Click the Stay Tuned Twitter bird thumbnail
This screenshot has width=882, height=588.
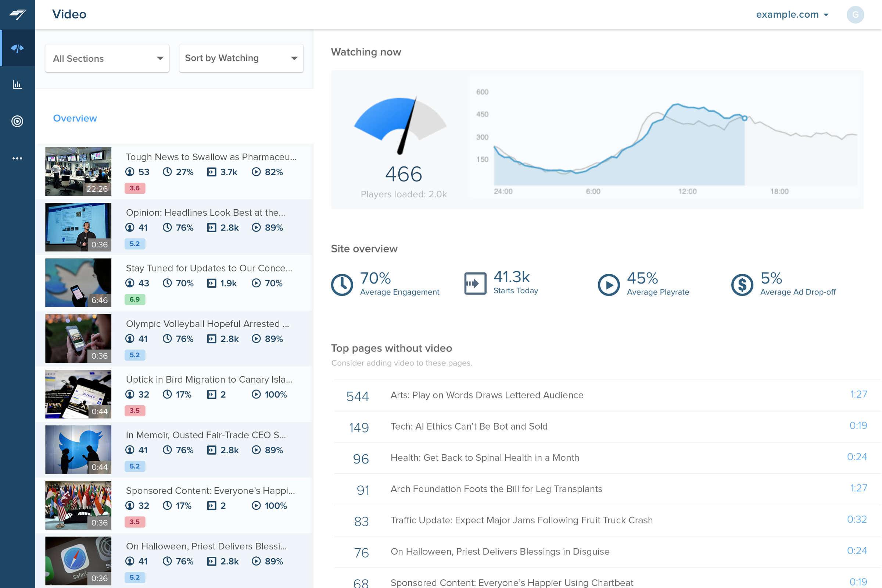[78, 283]
